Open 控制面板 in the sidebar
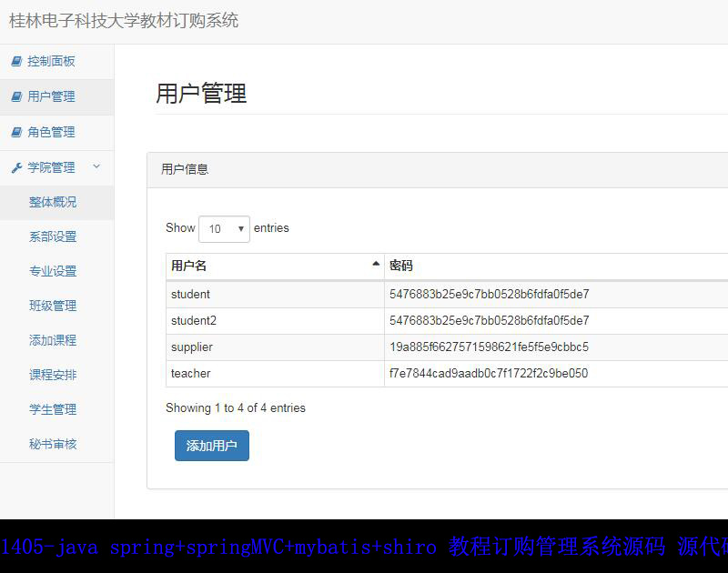This screenshot has width=728, height=573. [x=51, y=61]
